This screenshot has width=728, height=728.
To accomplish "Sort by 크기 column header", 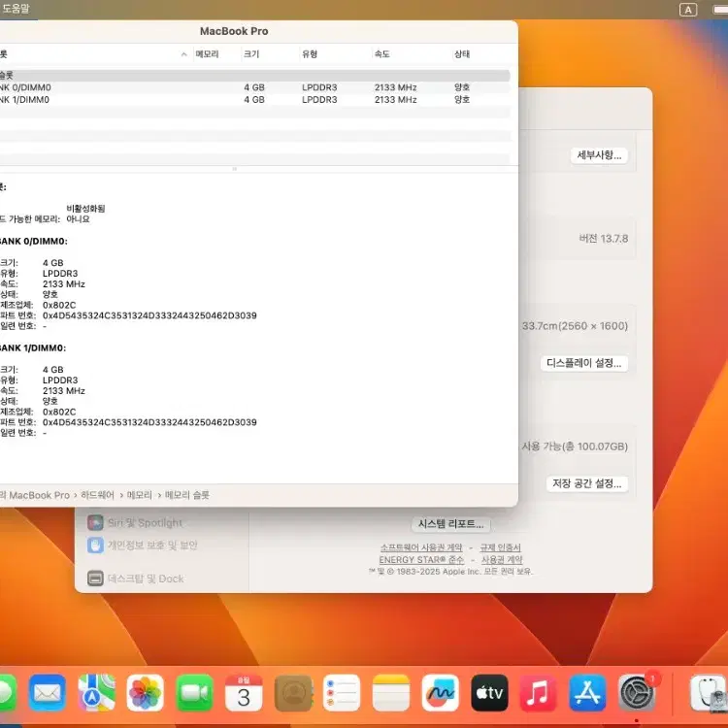I will click(x=251, y=54).
